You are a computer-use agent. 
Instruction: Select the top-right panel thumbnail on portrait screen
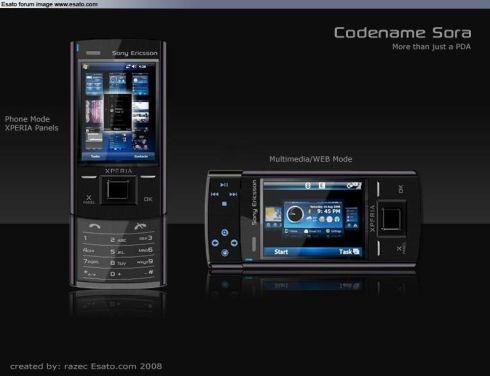(140, 85)
